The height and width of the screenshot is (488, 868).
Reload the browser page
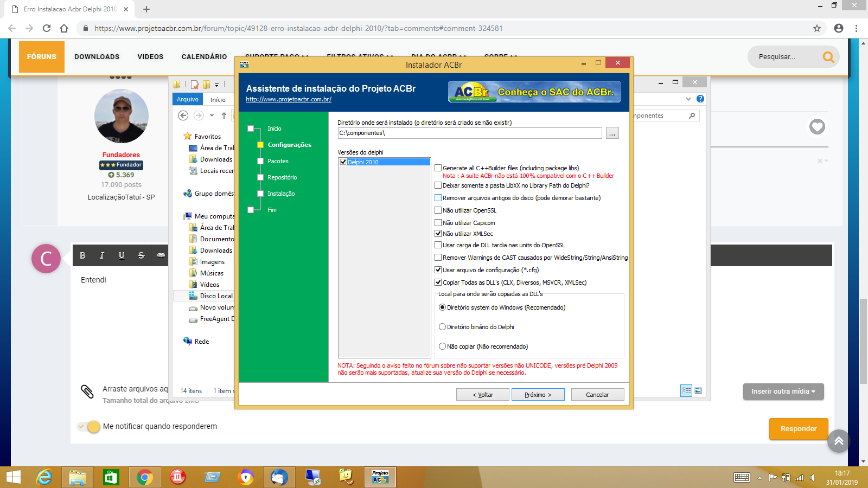(47, 28)
